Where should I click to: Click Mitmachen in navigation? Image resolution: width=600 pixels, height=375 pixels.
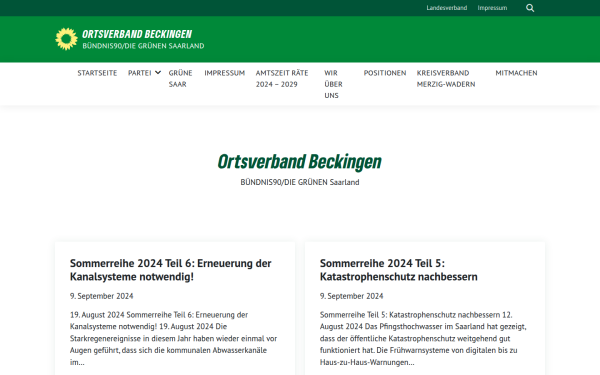(x=516, y=73)
